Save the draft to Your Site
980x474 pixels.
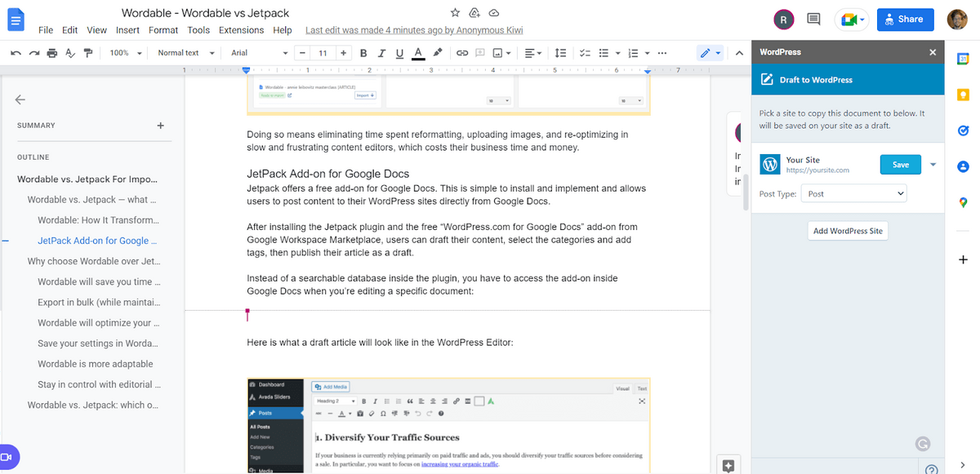(x=900, y=164)
